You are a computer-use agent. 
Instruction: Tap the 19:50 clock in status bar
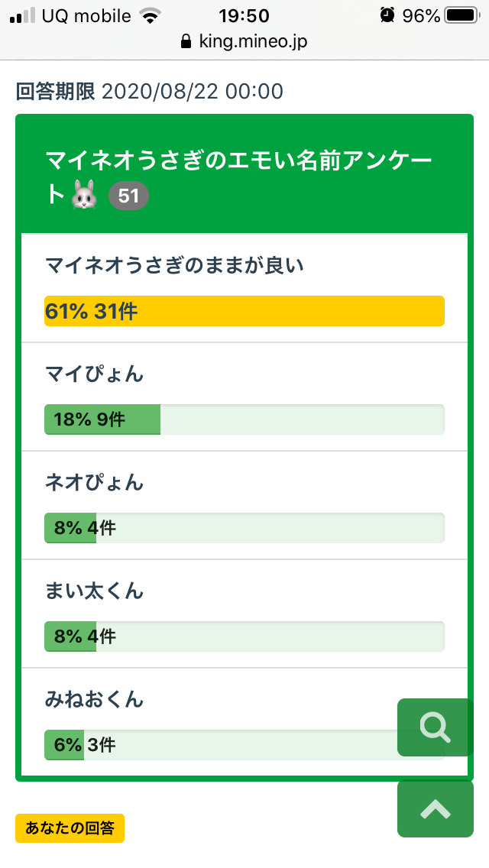pyautogui.click(x=244, y=15)
